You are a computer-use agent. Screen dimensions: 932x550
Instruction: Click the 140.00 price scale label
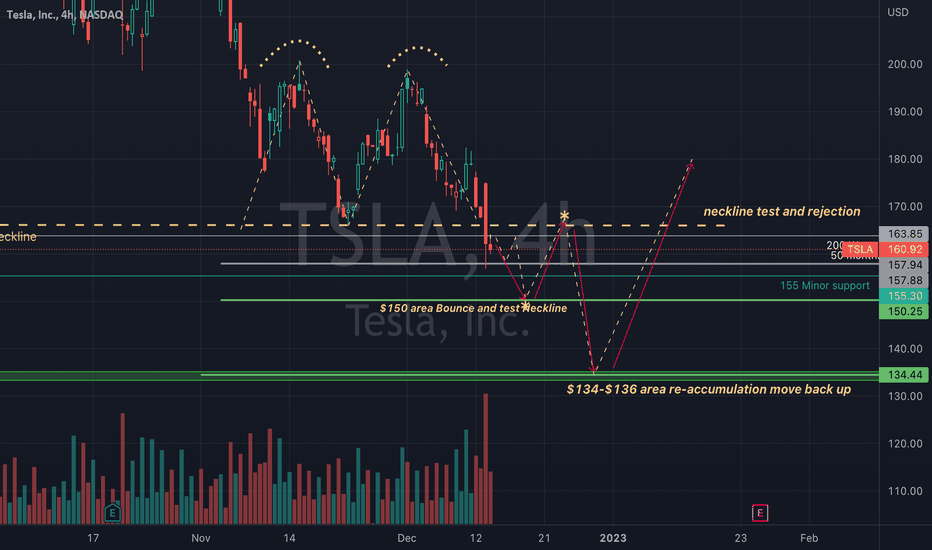tap(905, 348)
